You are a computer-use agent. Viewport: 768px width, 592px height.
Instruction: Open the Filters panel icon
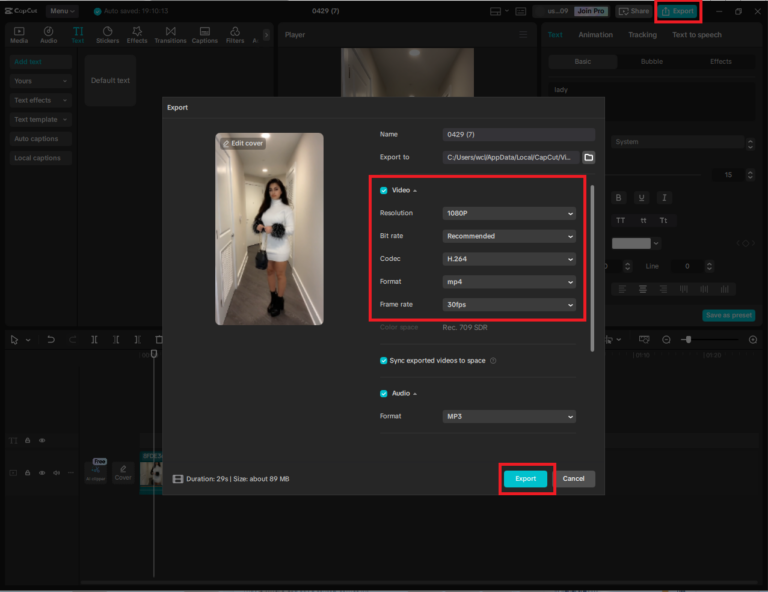pyautogui.click(x=235, y=35)
